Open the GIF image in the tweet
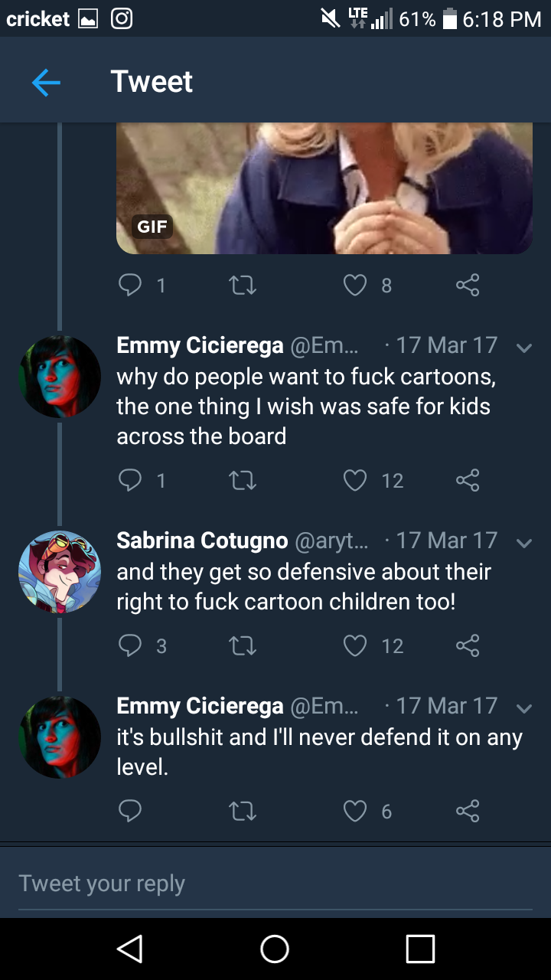 coord(324,188)
